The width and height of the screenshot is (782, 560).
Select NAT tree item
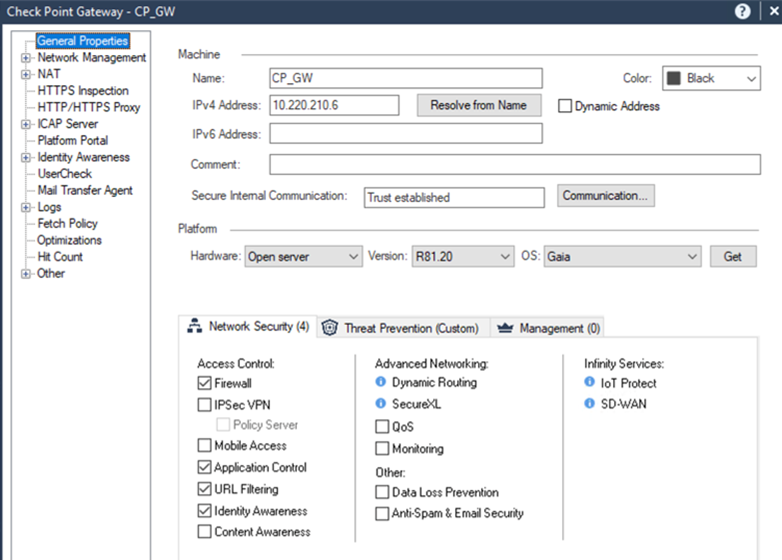tap(49, 74)
